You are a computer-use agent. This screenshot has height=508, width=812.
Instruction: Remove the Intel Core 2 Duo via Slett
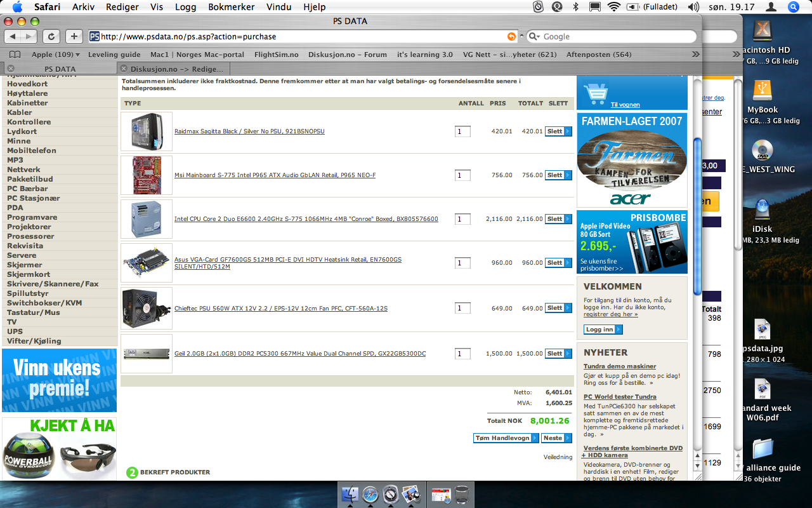[558, 219]
